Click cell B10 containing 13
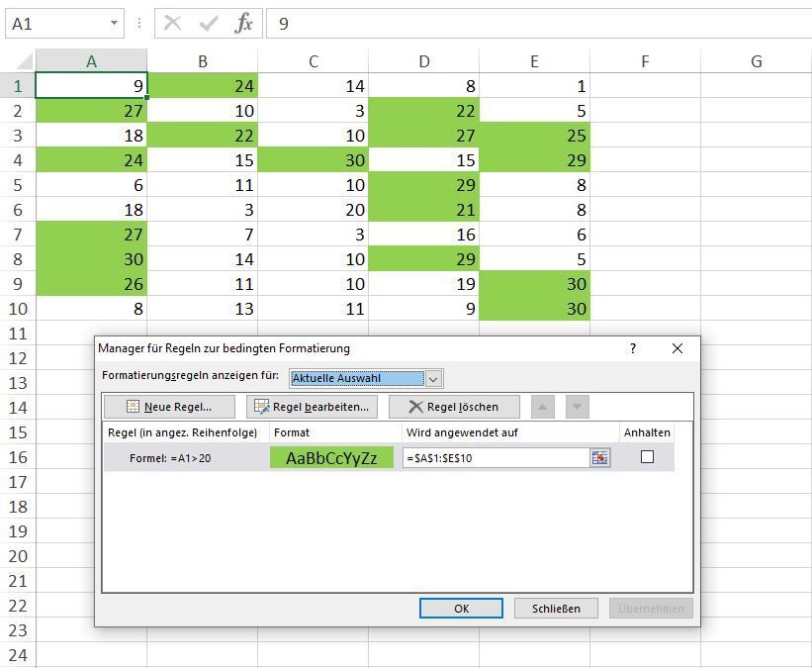 point(203,309)
